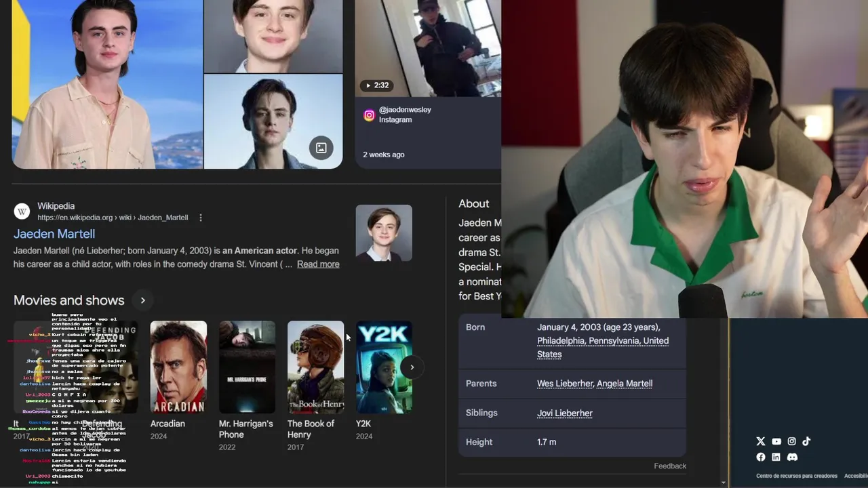This screenshot has height=488, width=868.
Task: Open the X (Twitter) social icon
Action: click(761, 441)
